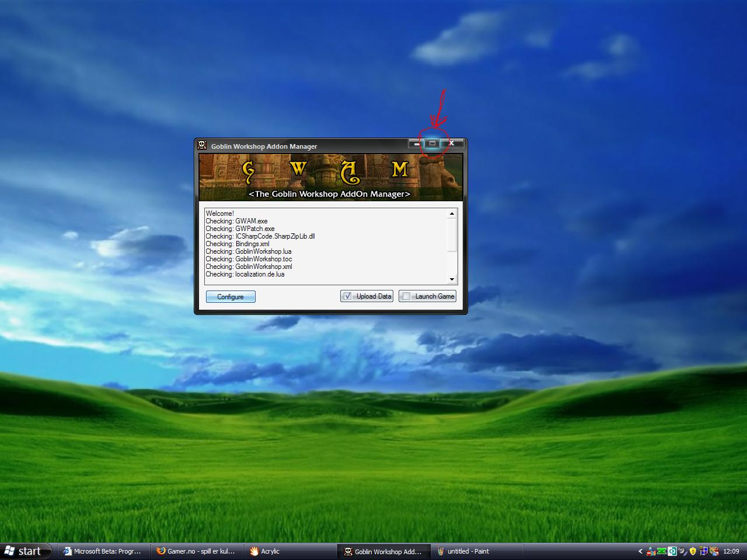Click the gray speaker-like tray icon
This screenshot has width=747, height=560.
(x=682, y=551)
